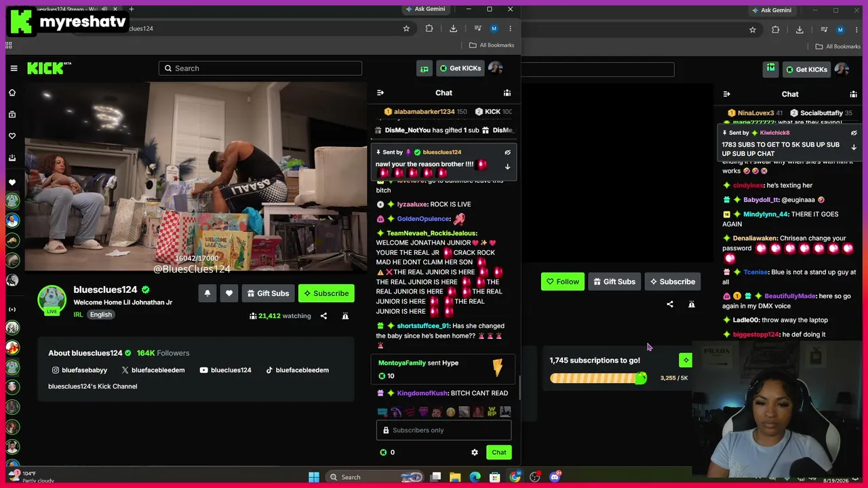Report the bluesclues124 stream
Viewport: 868px width, 488px height.
(x=345, y=316)
